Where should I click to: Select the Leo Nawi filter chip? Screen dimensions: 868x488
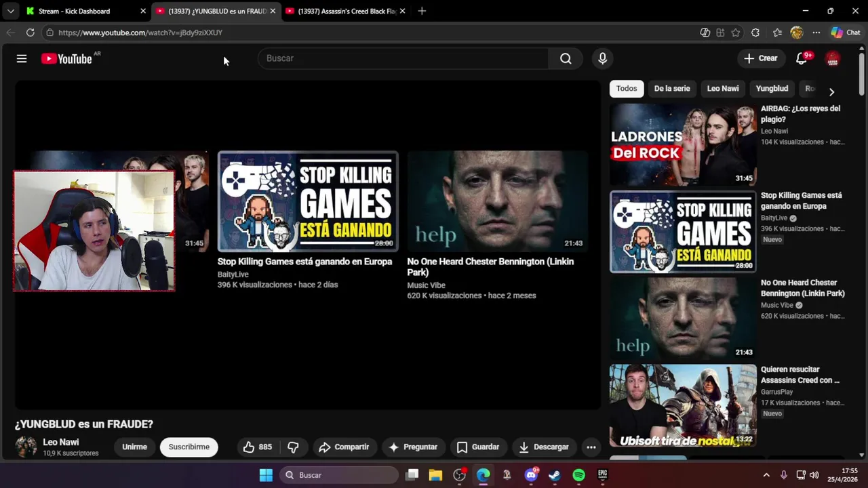[723, 88]
